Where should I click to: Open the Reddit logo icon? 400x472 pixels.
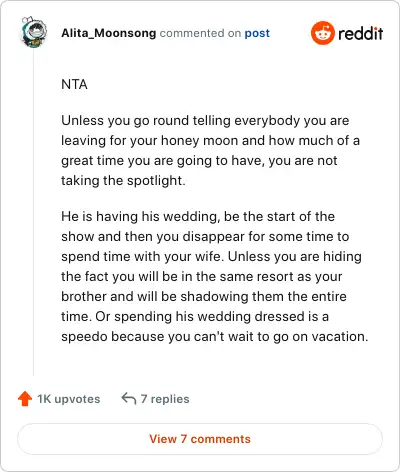tap(322, 33)
